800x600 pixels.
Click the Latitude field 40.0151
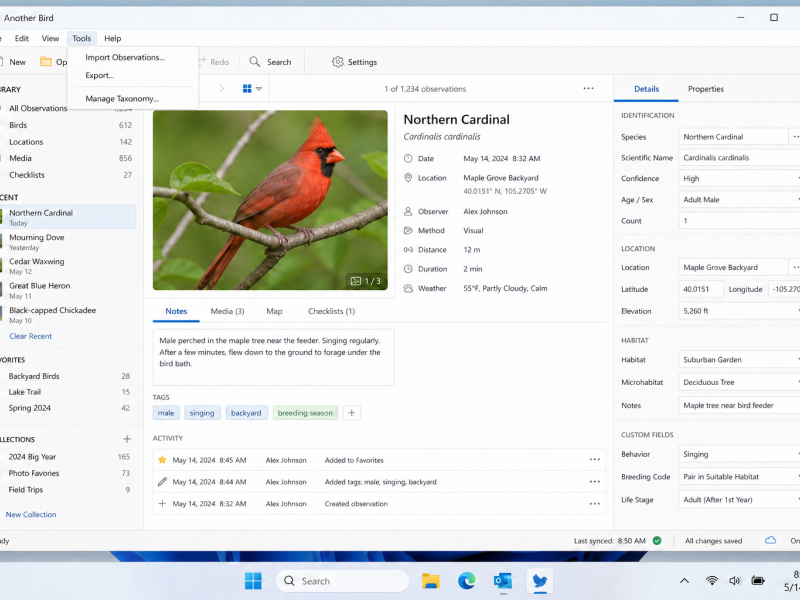(x=701, y=289)
